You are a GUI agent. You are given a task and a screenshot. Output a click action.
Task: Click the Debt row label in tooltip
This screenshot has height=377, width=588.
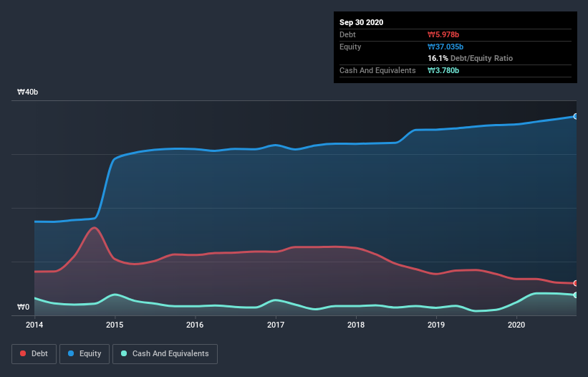pos(347,34)
